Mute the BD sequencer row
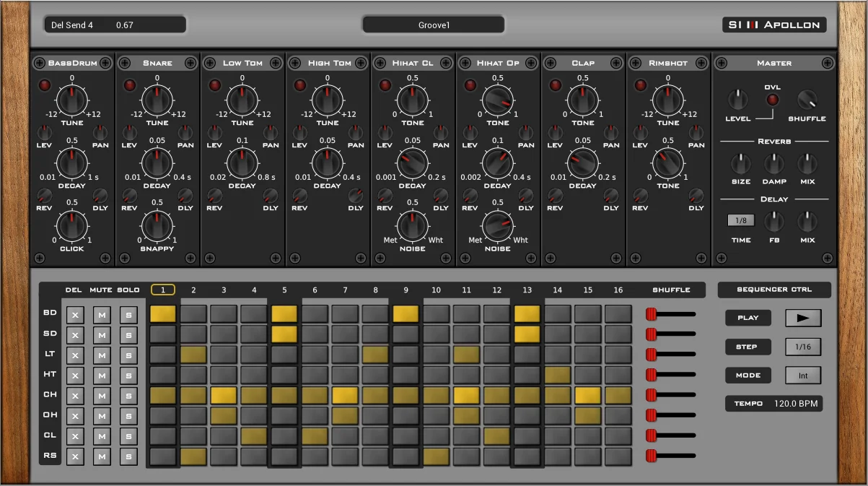 102,314
